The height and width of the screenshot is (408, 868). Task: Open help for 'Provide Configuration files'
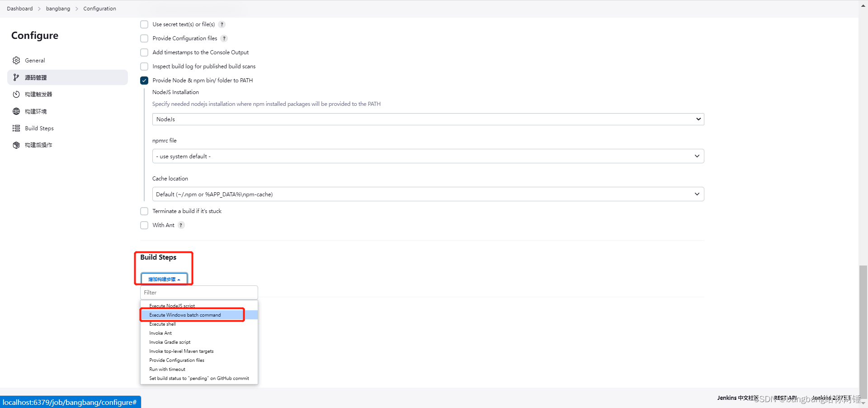224,38
